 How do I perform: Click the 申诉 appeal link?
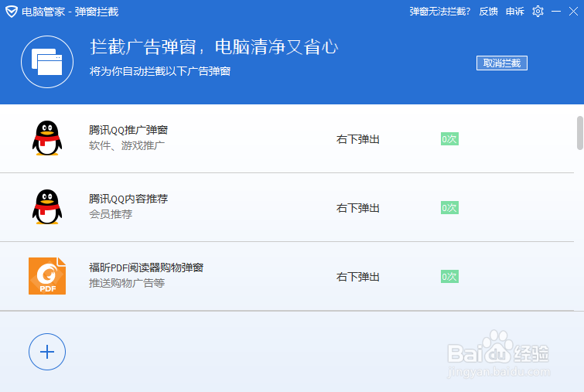(515, 12)
